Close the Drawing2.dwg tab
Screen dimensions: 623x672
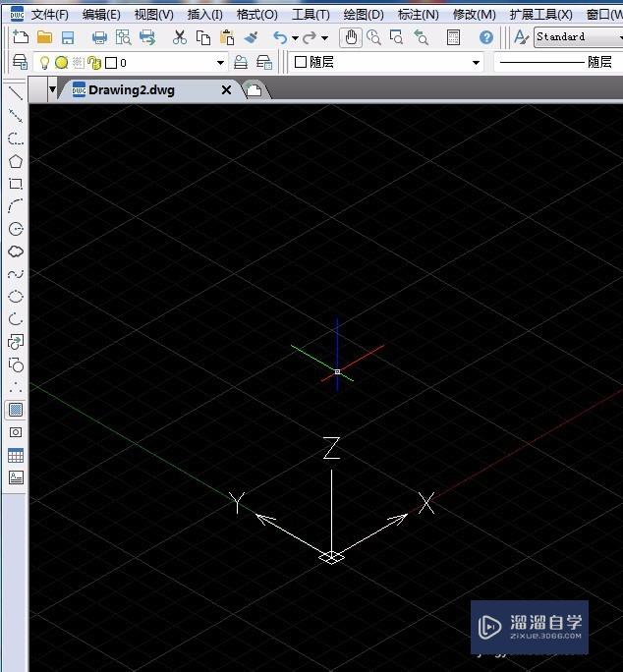[x=226, y=90]
